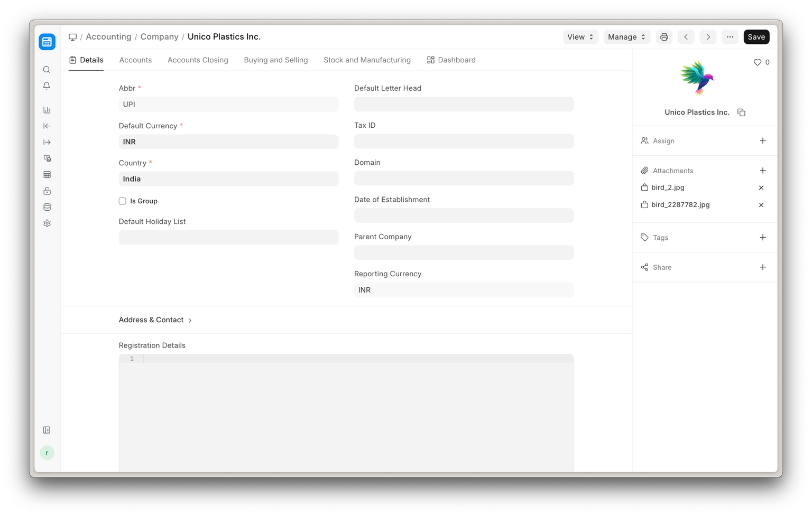
Task: Open the View dropdown
Action: (580, 37)
